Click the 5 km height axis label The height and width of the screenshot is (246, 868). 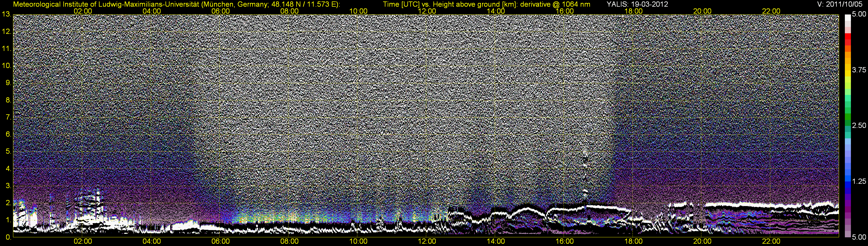8,152
